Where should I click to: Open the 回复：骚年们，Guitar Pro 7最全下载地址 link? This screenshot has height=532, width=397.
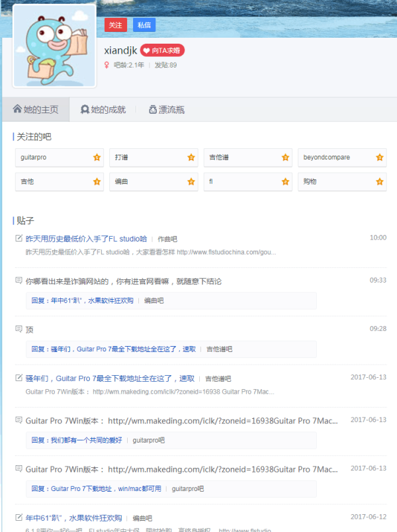(114, 349)
